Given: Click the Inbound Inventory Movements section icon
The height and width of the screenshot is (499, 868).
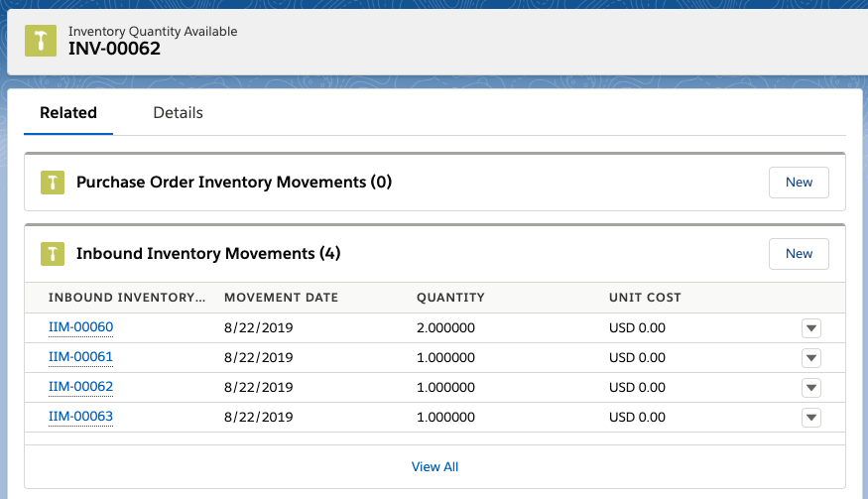Looking at the screenshot, I should [x=53, y=254].
